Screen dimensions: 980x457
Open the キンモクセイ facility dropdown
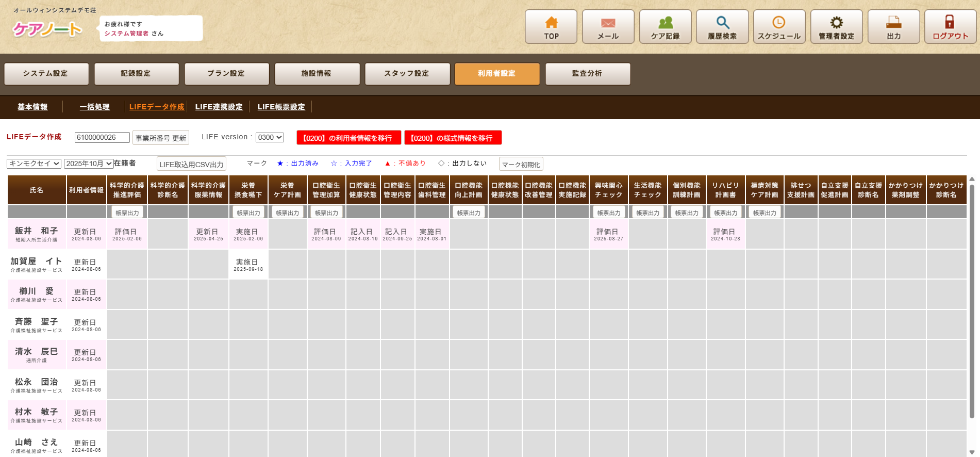pos(34,164)
